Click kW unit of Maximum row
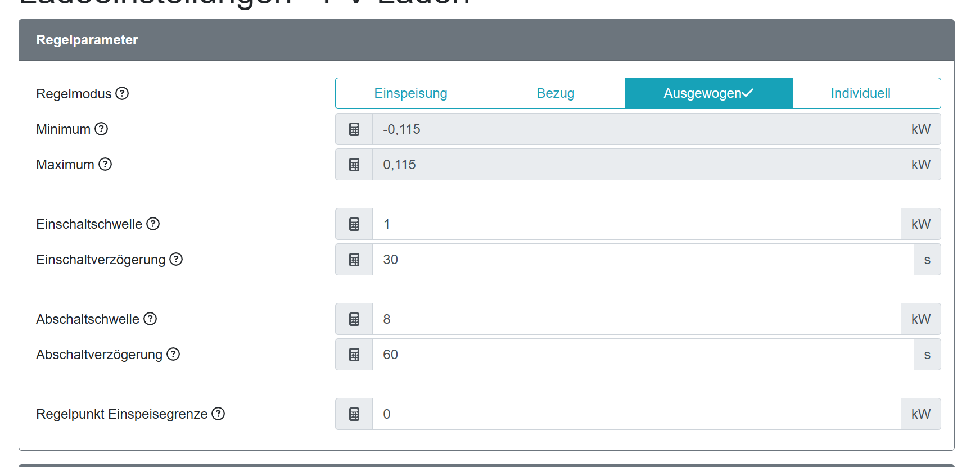 (x=921, y=165)
